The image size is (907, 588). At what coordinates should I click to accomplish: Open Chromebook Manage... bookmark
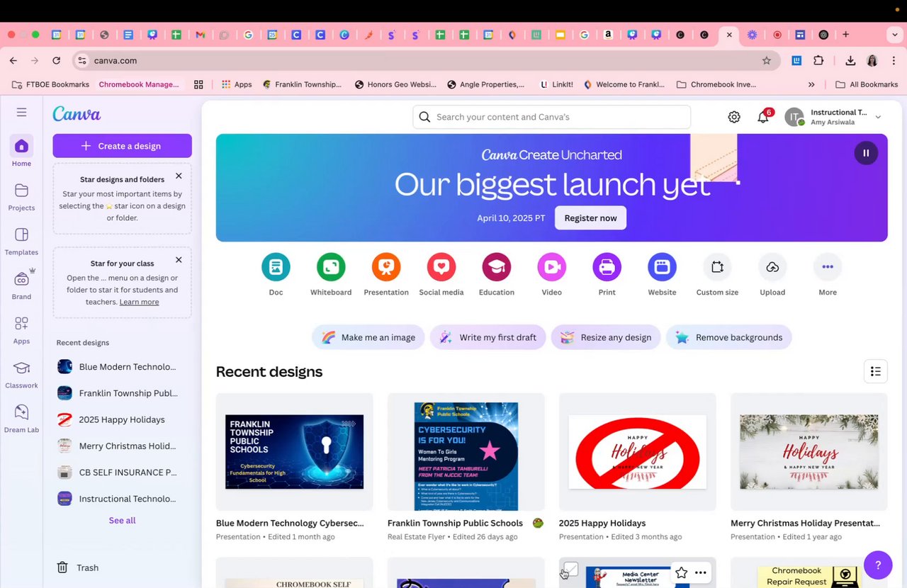[x=139, y=84]
